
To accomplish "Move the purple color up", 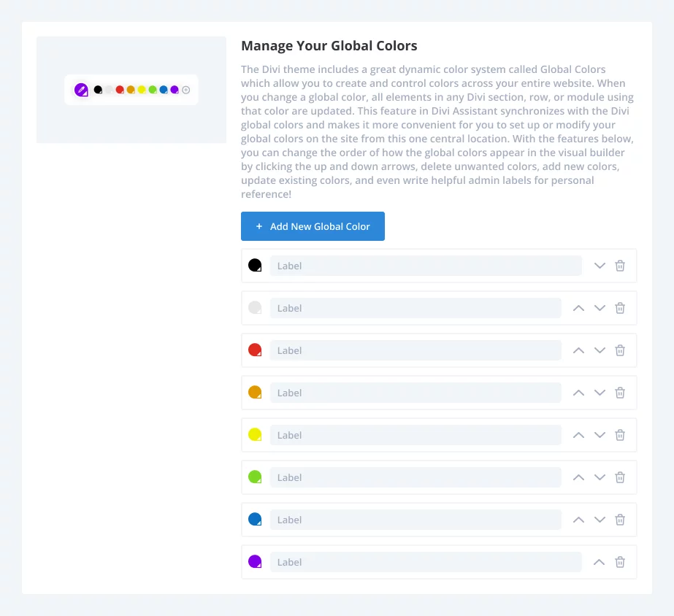I will pos(599,562).
